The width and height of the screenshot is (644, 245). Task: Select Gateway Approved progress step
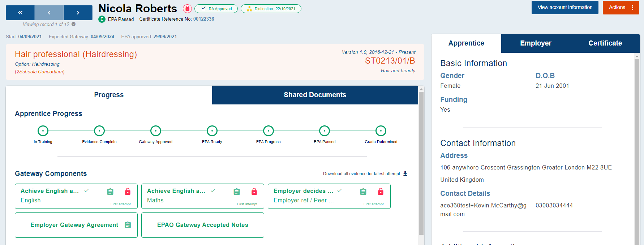[x=156, y=131]
